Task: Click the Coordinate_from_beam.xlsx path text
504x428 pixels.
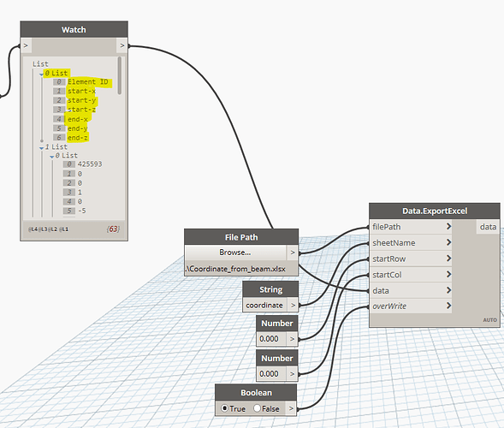Action: point(235,269)
